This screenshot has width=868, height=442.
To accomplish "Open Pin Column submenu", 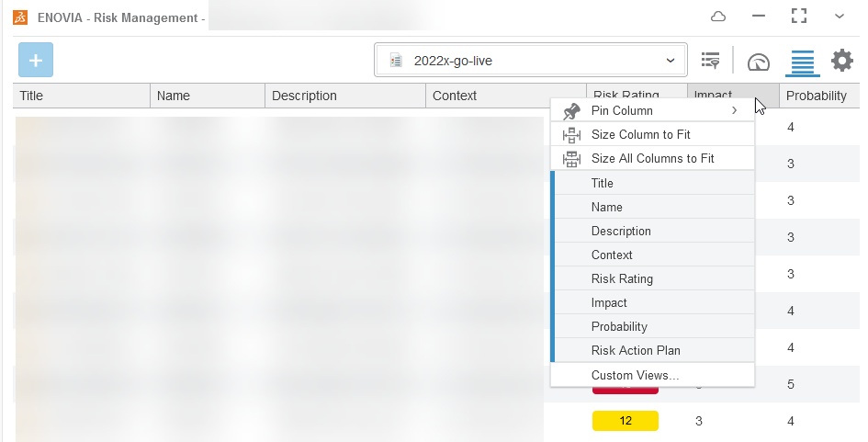I will coord(653,110).
